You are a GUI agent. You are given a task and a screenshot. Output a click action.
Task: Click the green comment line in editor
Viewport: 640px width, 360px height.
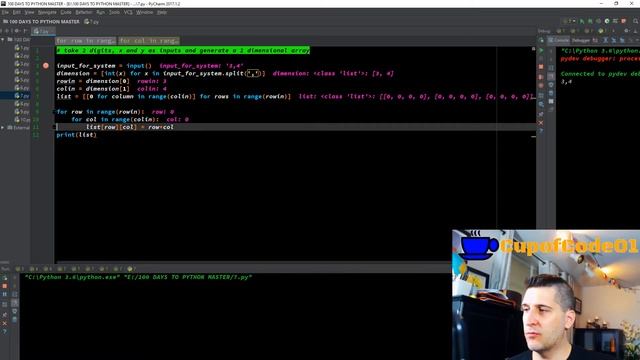pos(183,50)
